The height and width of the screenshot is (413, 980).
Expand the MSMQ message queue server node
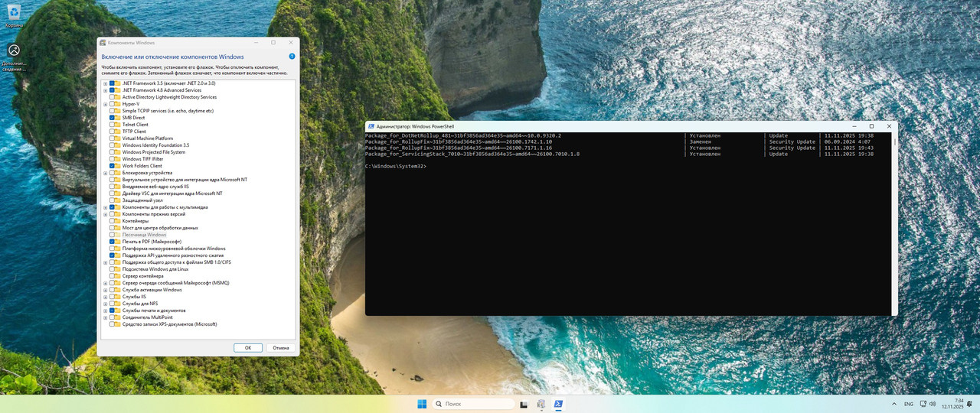(105, 283)
